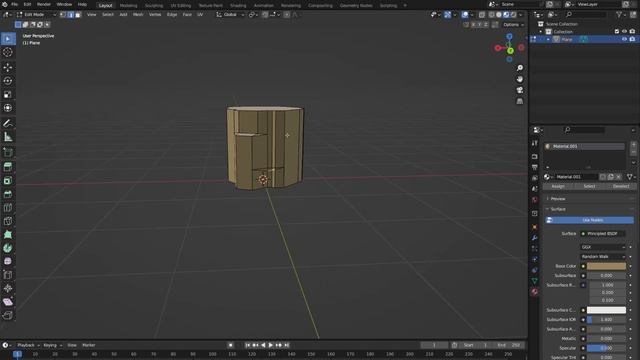Select the Bevel tool
This screenshot has width=640, height=360.
click(x=8, y=194)
